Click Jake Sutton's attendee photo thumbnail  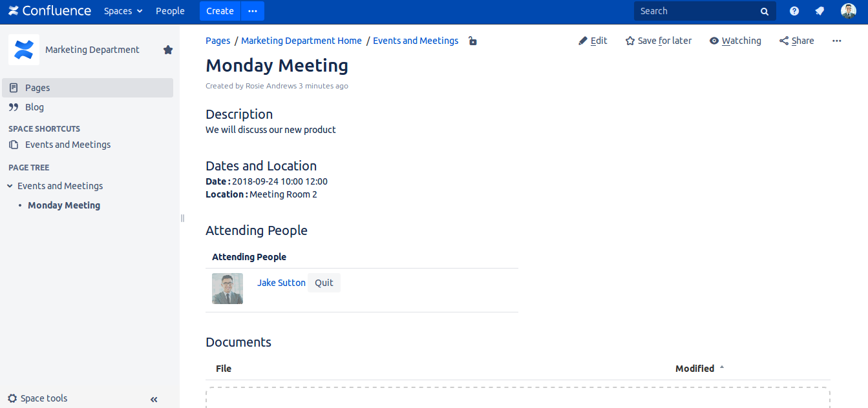pyautogui.click(x=228, y=289)
